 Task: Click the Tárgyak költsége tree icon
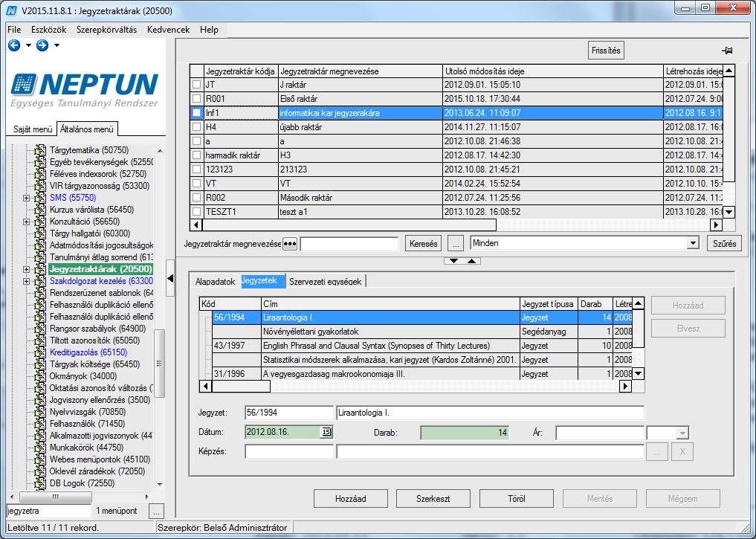pyautogui.click(x=40, y=364)
